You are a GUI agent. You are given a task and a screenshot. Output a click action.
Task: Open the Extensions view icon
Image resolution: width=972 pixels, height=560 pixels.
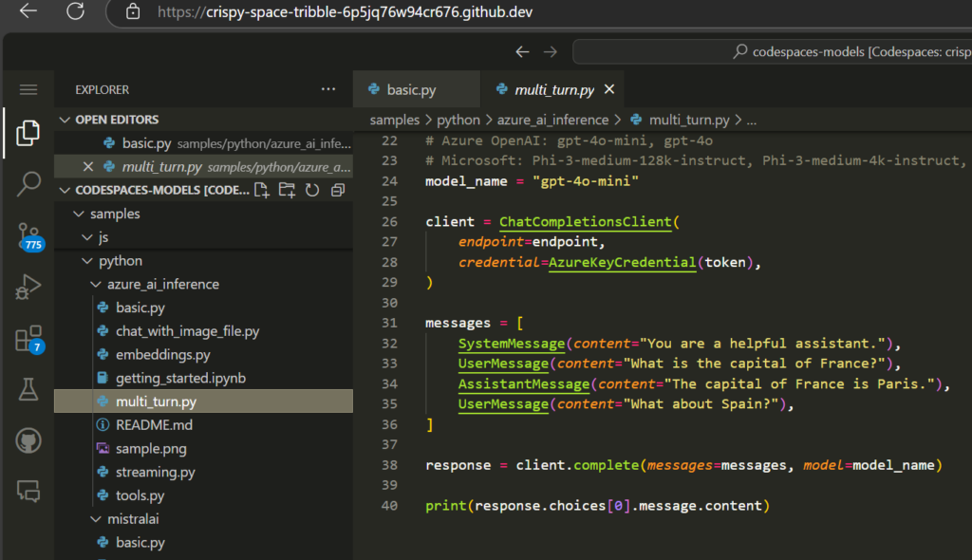coord(28,338)
